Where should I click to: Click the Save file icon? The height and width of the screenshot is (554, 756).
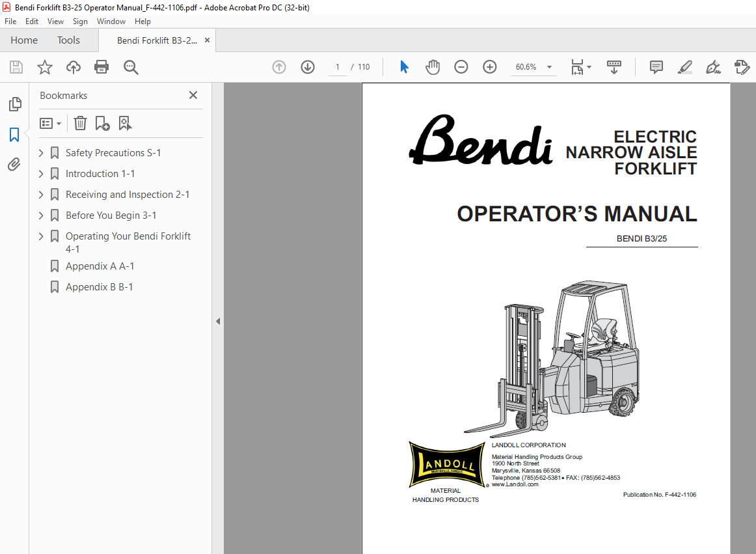click(16, 67)
